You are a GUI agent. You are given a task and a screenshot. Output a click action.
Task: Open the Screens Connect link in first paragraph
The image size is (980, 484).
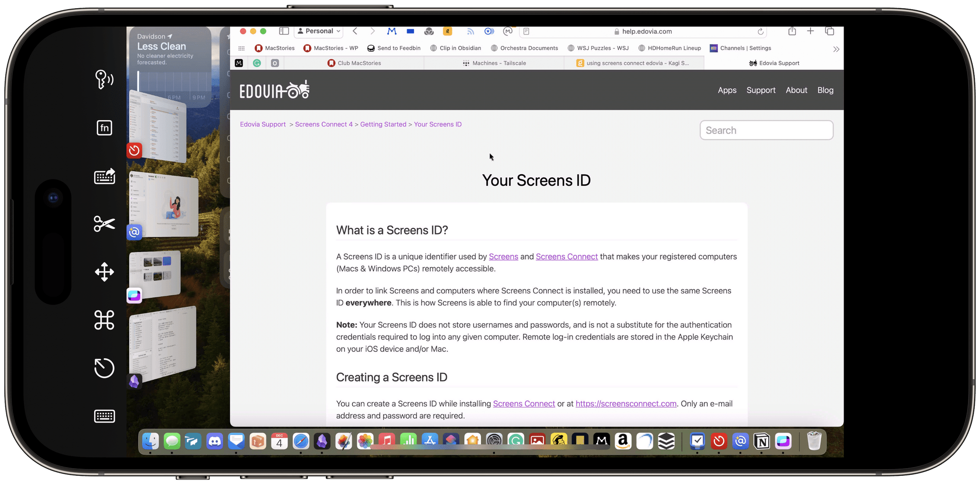pos(567,257)
